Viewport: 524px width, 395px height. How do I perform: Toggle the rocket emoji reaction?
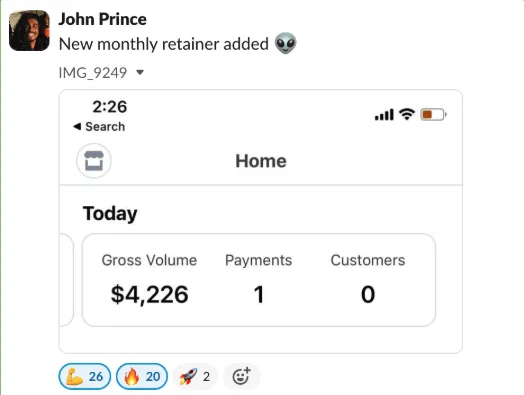click(x=195, y=376)
